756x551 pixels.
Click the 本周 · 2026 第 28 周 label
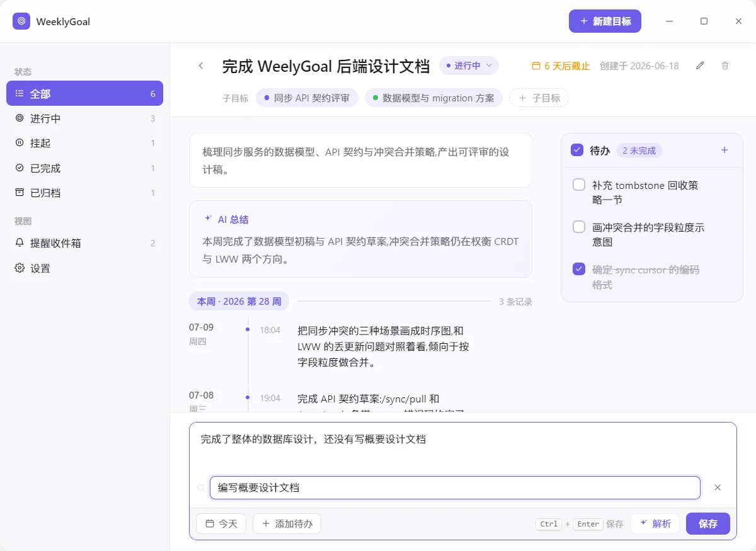point(239,301)
